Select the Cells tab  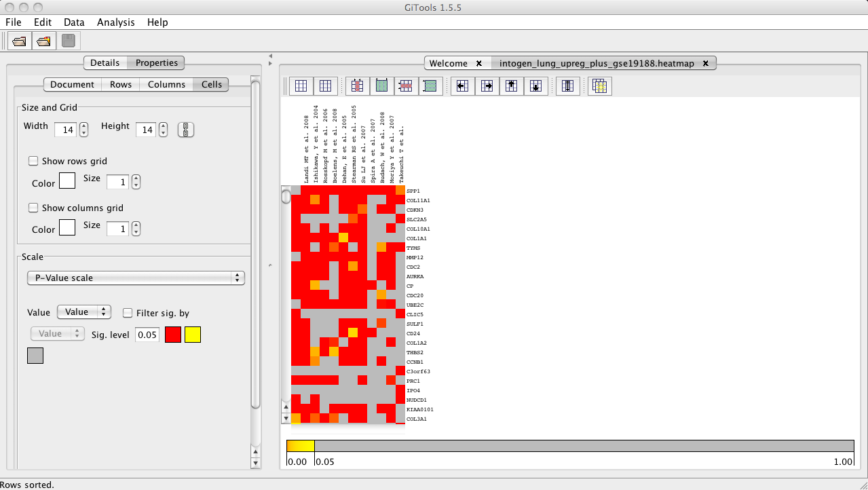tap(211, 85)
